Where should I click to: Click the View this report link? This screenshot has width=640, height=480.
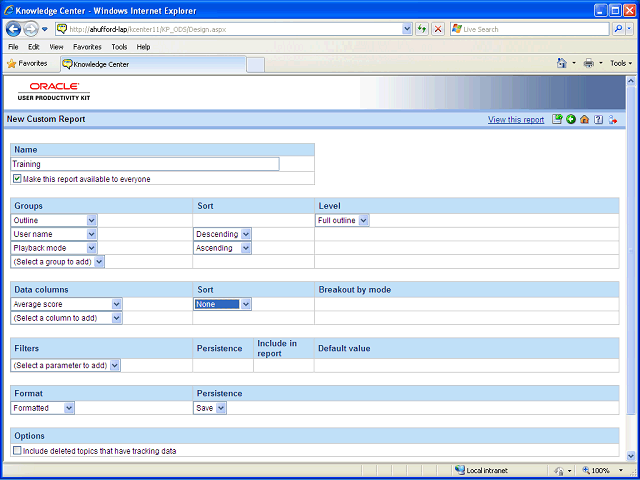click(x=516, y=120)
